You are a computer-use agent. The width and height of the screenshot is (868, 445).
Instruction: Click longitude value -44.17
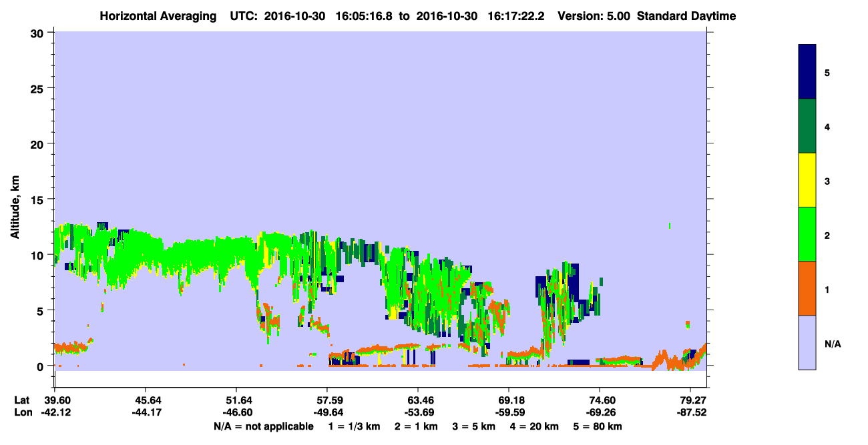tap(146, 412)
